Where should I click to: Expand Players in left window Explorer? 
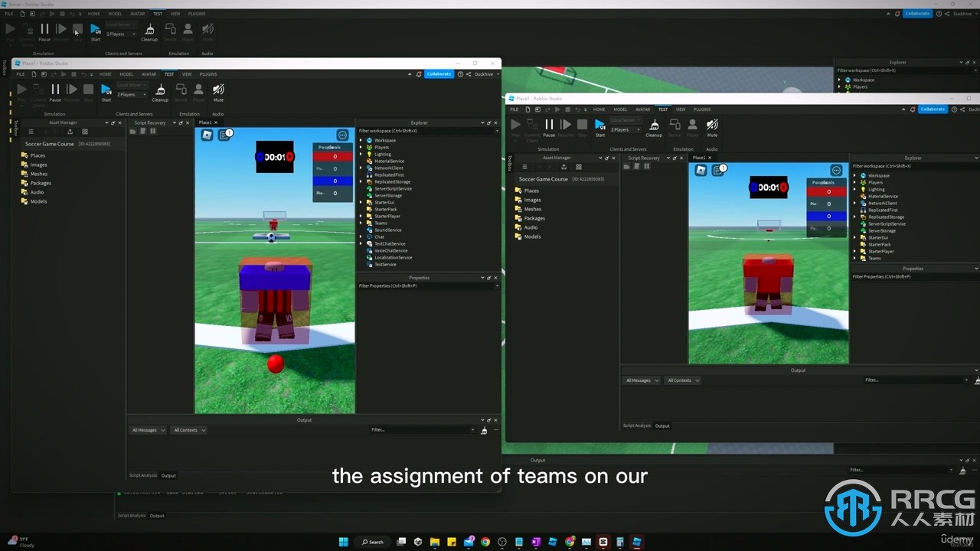361,147
